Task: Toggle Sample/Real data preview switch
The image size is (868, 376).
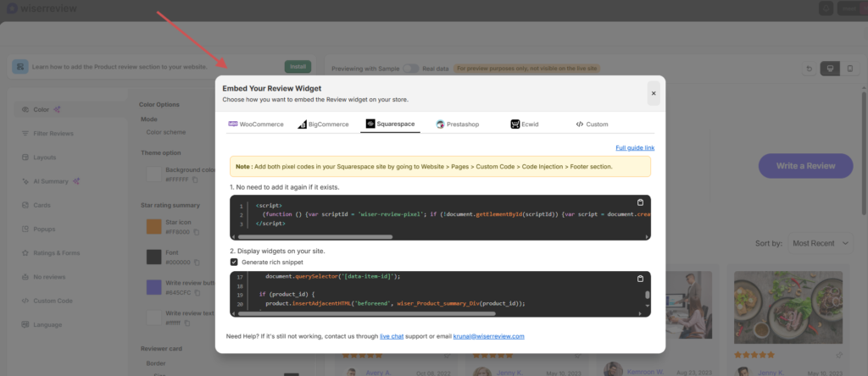Action: (x=411, y=68)
